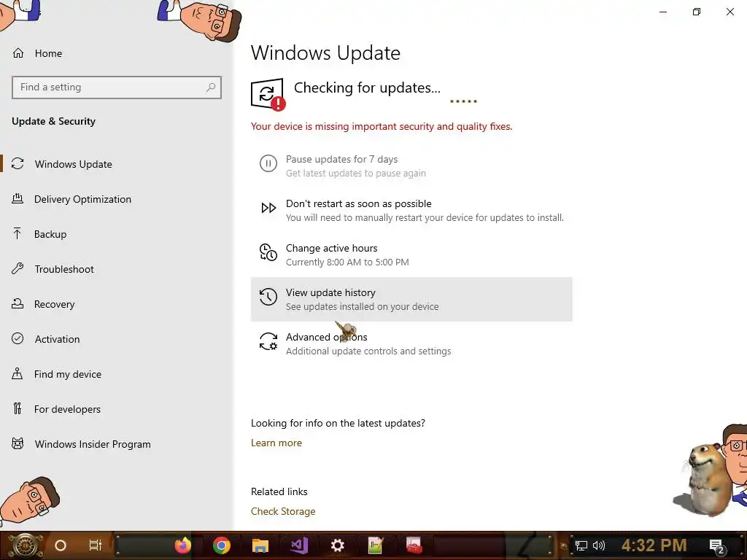Click the active hours clock icon
This screenshot has width=747, height=560.
click(268, 252)
